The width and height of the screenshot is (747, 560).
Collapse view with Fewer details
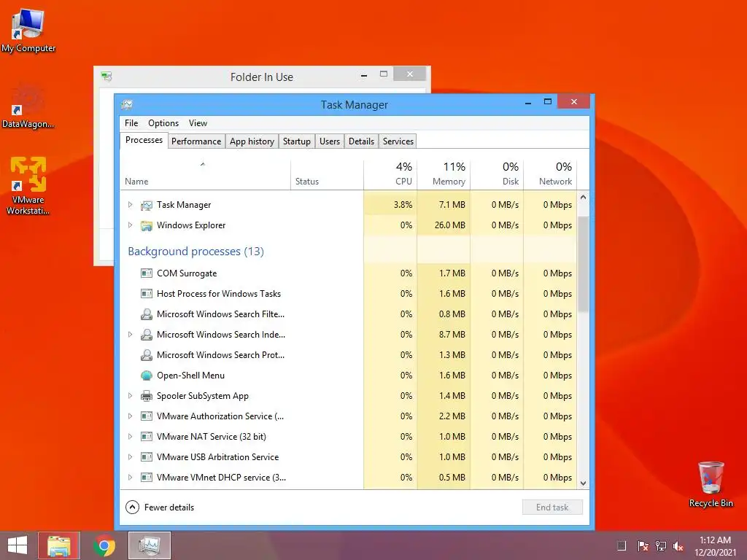pyautogui.click(x=160, y=507)
